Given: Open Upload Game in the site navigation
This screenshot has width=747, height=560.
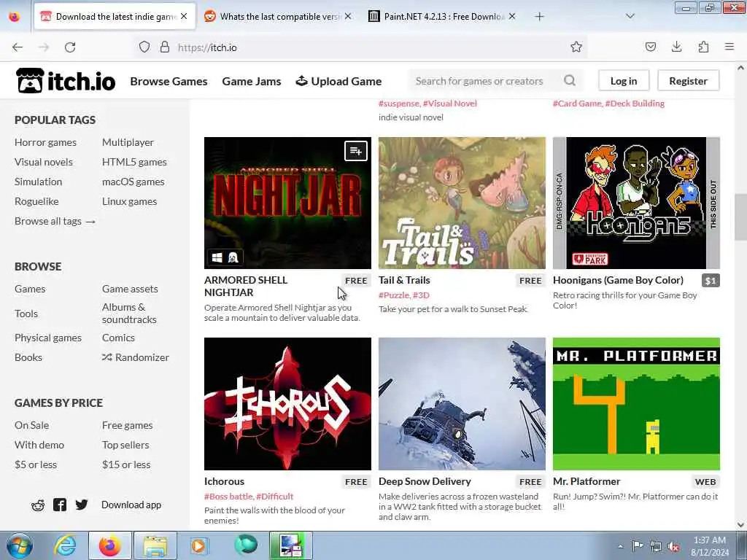Looking at the screenshot, I should pos(338,82).
